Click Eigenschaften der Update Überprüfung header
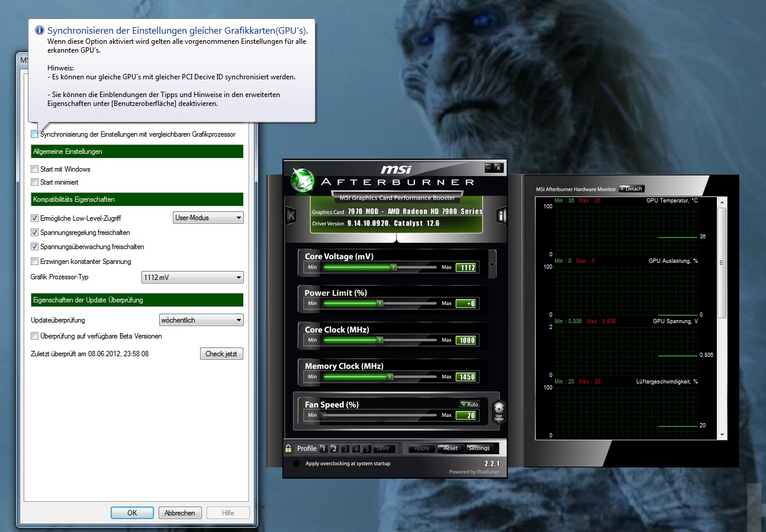 (x=137, y=300)
